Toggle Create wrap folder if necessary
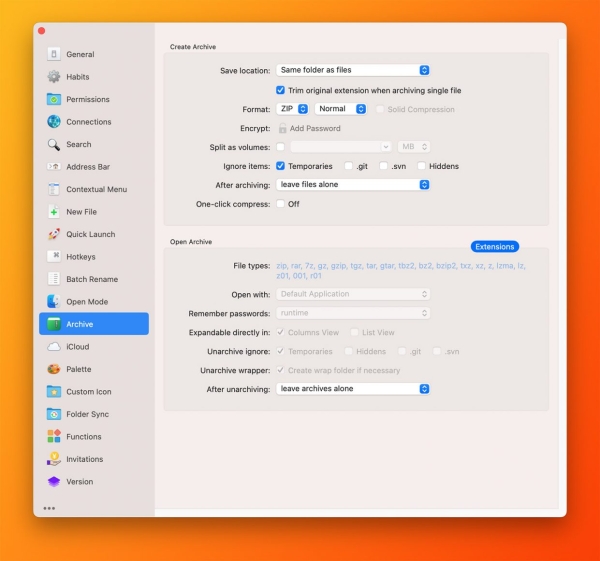Image resolution: width=600 pixels, height=561 pixels. [280, 370]
